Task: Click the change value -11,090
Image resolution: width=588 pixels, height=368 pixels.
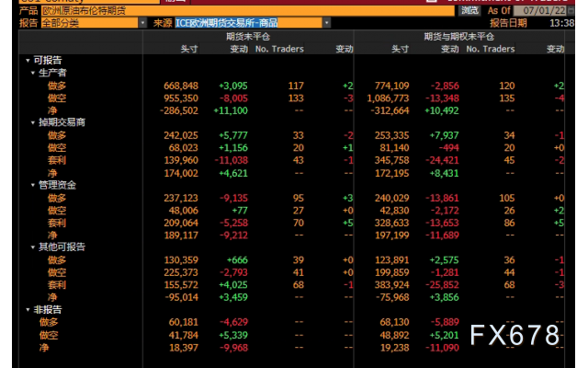Action: click(442, 348)
